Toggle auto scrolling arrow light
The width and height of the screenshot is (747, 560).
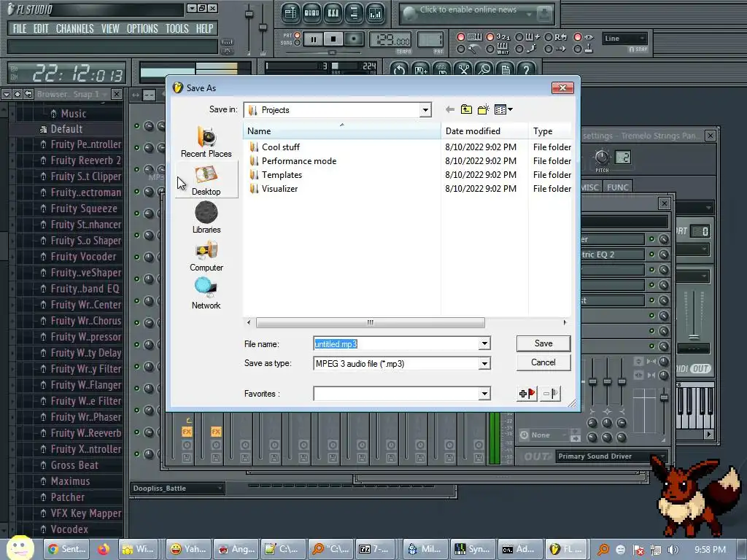(549, 49)
